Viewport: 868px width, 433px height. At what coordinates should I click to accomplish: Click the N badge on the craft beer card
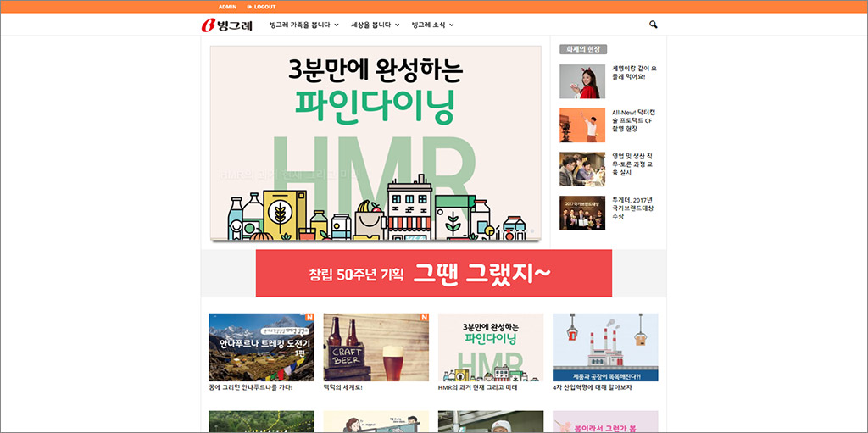click(424, 317)
